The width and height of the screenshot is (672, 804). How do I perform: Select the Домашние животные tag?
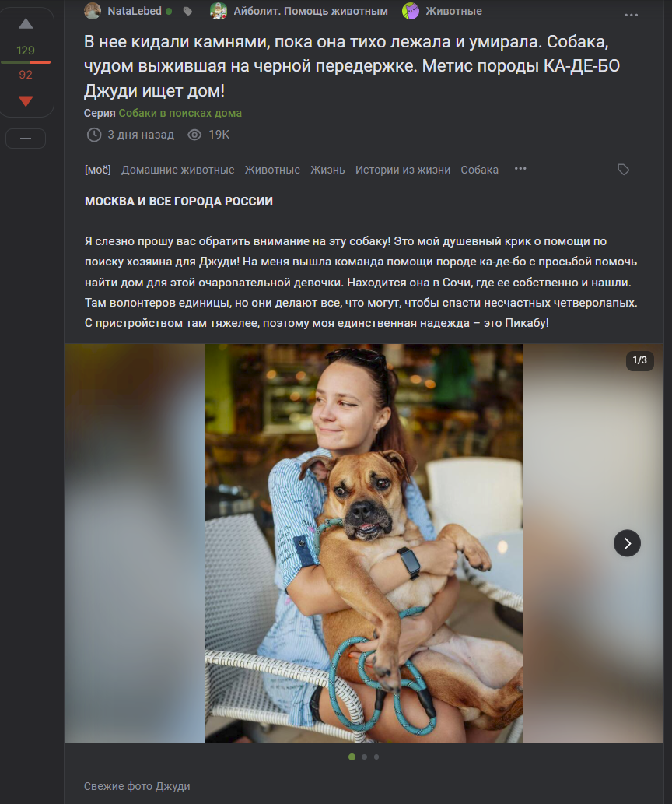click(x=178, y=170)
